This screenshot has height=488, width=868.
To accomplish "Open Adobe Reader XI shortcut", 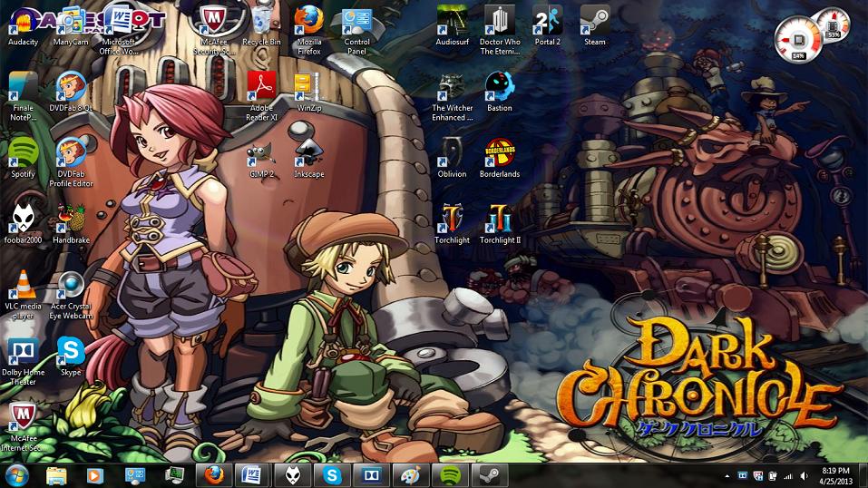I will click(261, 97).
